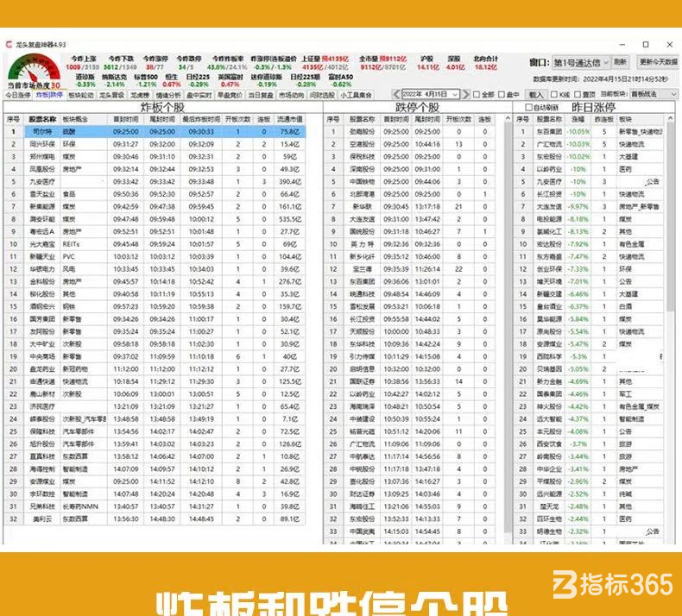Click the -8.18% cell in 昨日涨停
This screenshot has height=616, width=682.
coord(578,219)
